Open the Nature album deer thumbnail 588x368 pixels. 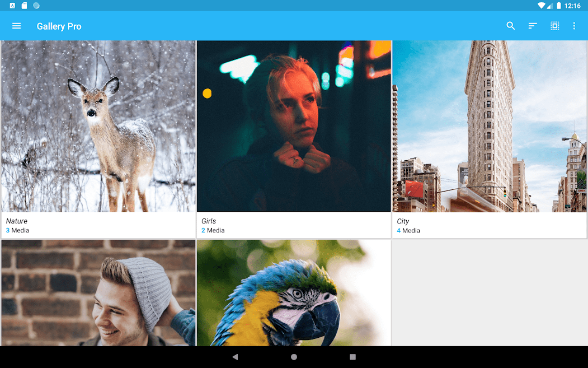click(98, 126)
